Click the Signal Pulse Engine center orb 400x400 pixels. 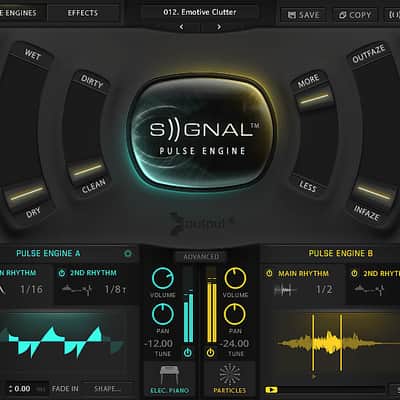click(x=203, y=133)
